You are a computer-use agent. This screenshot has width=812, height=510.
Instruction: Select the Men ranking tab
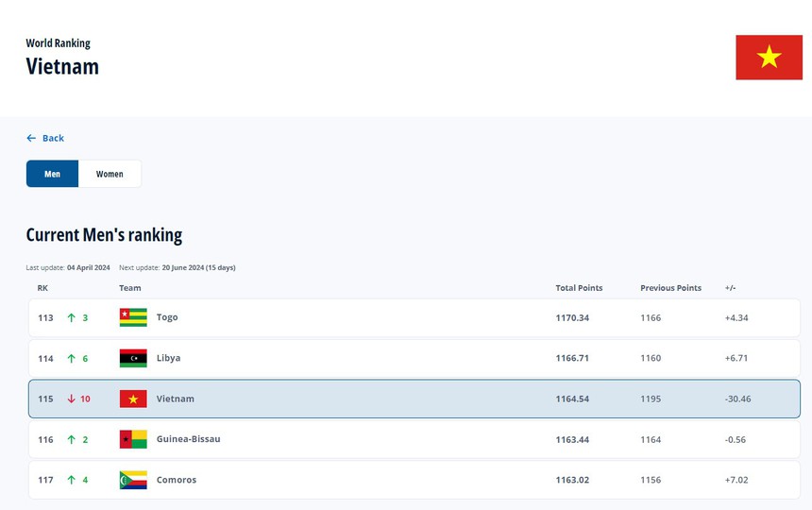[x=52, y=174]
